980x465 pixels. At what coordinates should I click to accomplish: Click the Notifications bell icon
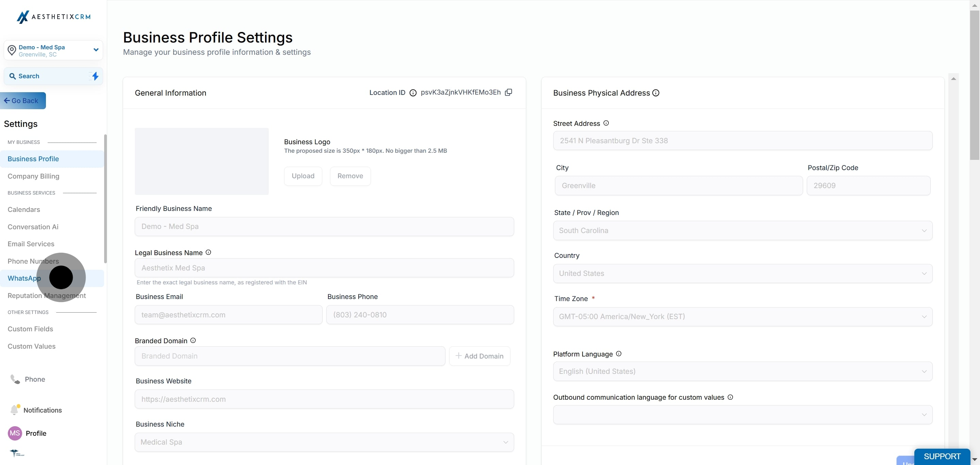(15, 410)
